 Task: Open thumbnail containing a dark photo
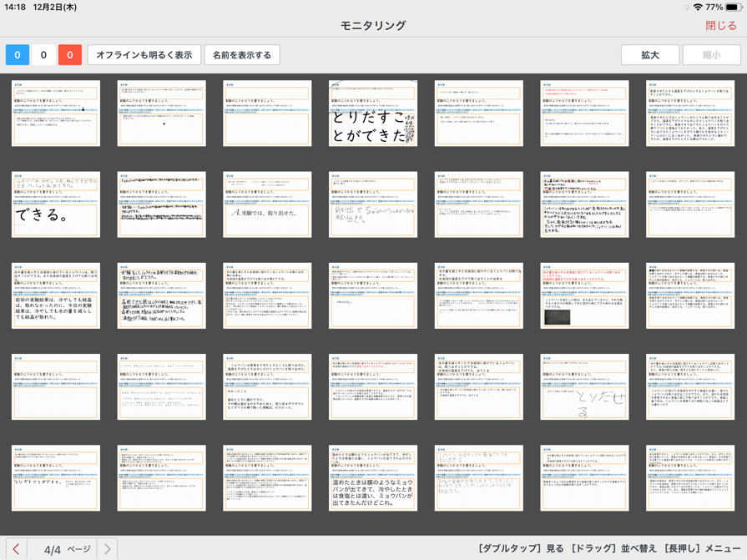pos(584,295)
